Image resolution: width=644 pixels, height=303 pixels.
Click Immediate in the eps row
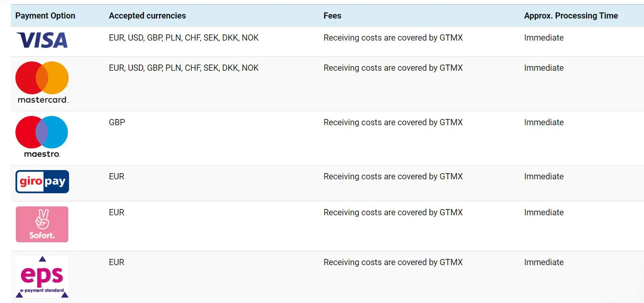point(544,262)
